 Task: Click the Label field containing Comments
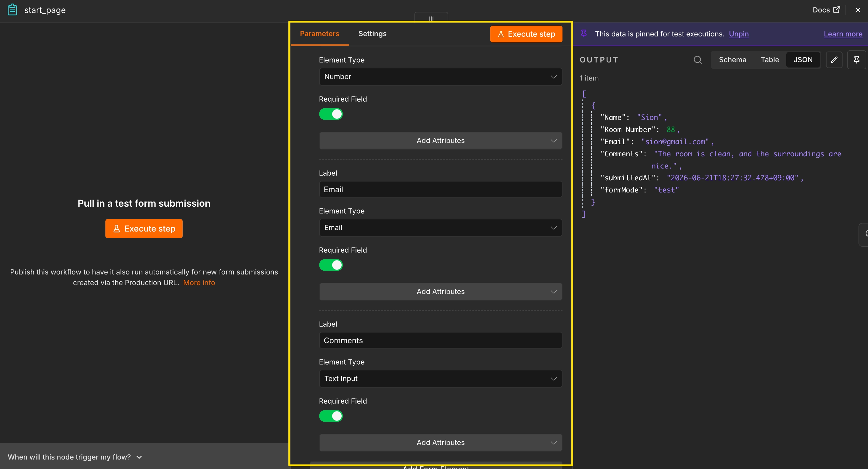[441, 340]
